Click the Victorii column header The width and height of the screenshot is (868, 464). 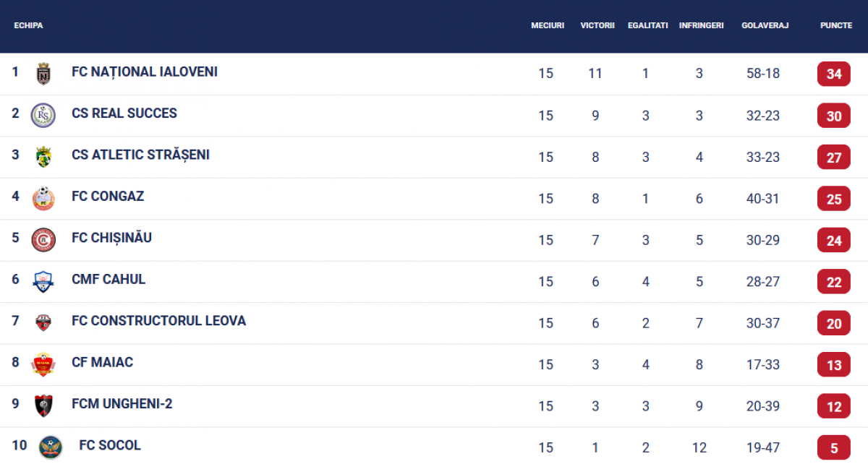click(x=597, y=25)
